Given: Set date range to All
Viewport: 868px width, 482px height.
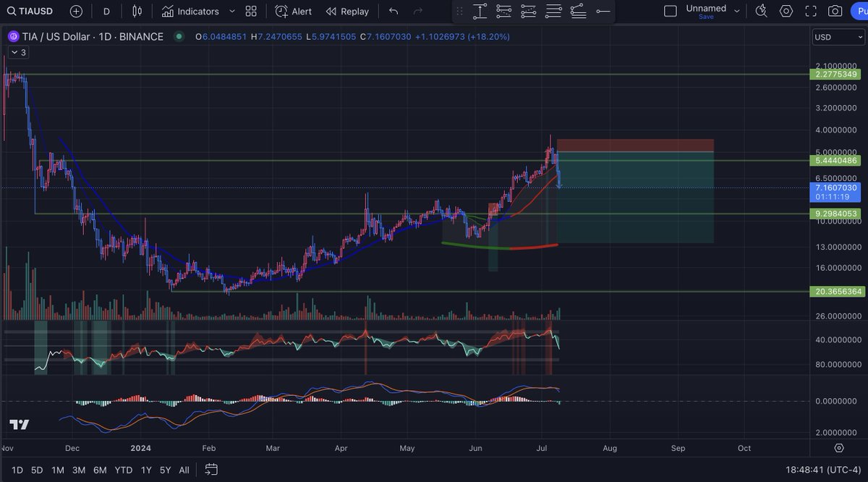Looking at the screenshot, I should point(184,470).
